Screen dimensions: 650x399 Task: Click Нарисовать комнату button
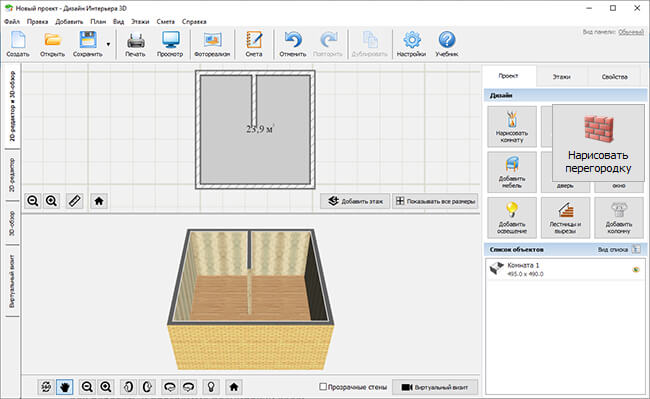pos(512,126)
